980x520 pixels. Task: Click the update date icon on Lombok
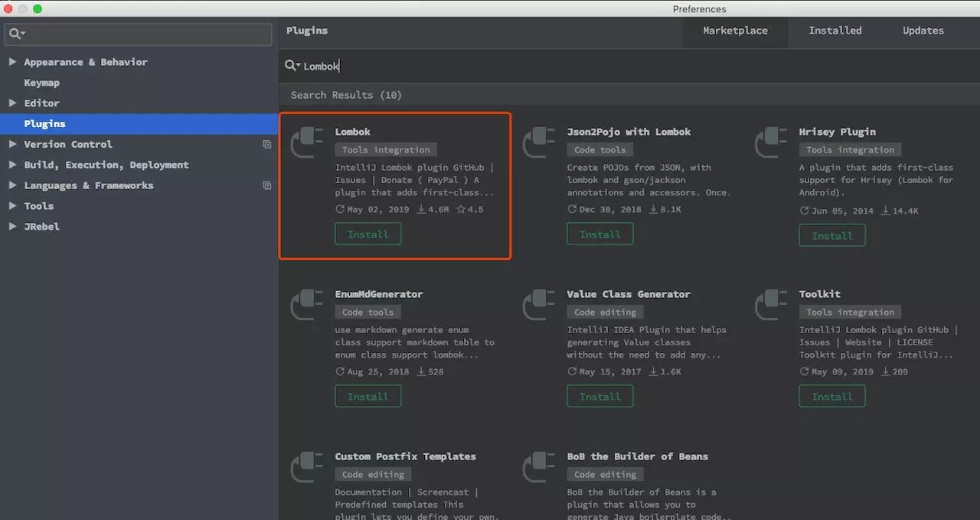(x=340, y=209)
